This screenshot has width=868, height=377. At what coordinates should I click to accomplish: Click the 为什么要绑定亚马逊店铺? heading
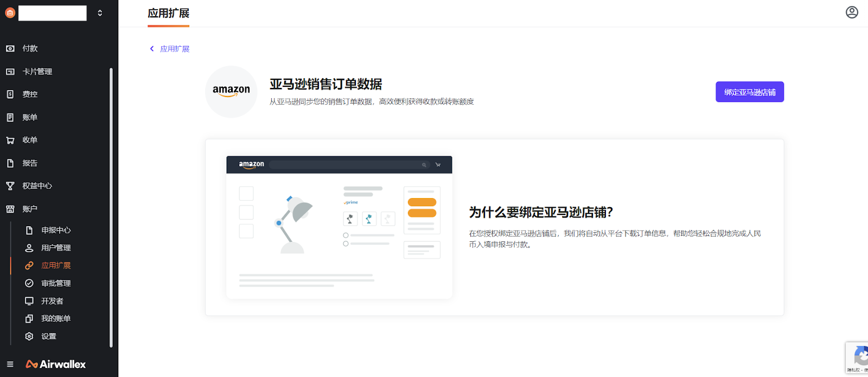(541, 212)
